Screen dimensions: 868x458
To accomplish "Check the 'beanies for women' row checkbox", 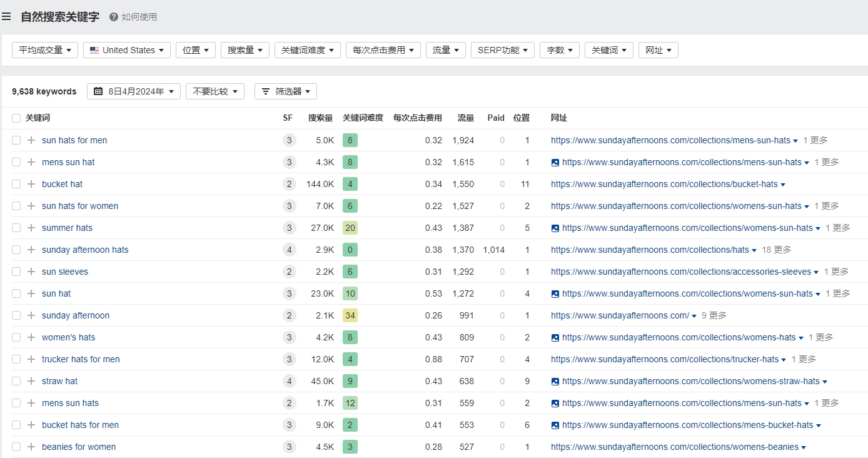I will click(16, 447).
